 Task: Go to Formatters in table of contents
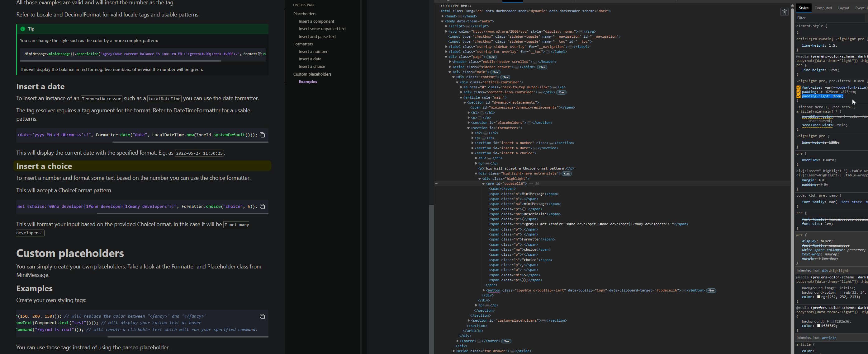303,44
